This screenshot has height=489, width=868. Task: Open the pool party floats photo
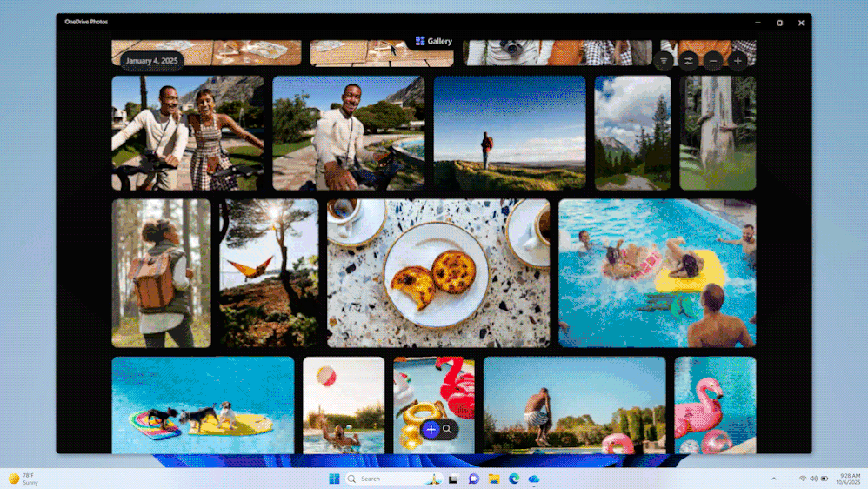[x=658, y=273]
